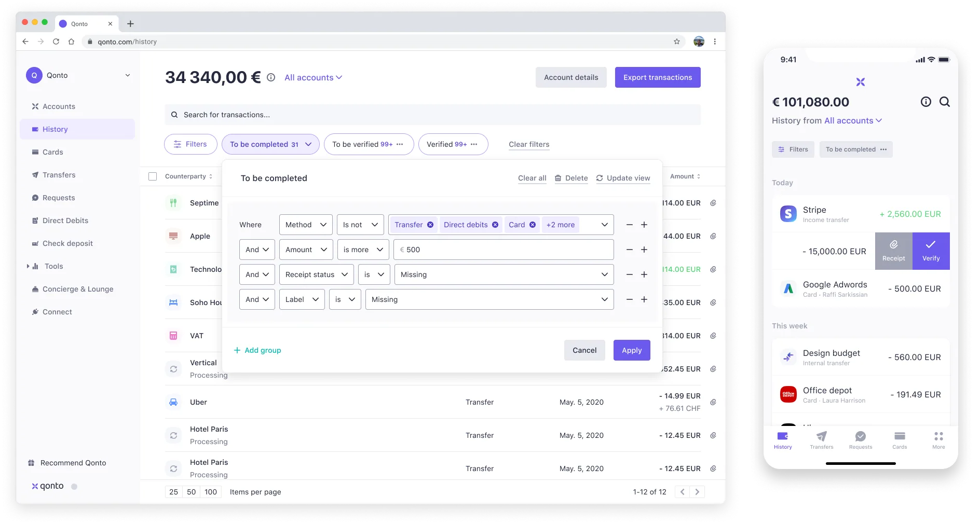Screen dimensions: 980x524
Task: Expand the All accounts selector on desktop
Action: pos(313,77)
